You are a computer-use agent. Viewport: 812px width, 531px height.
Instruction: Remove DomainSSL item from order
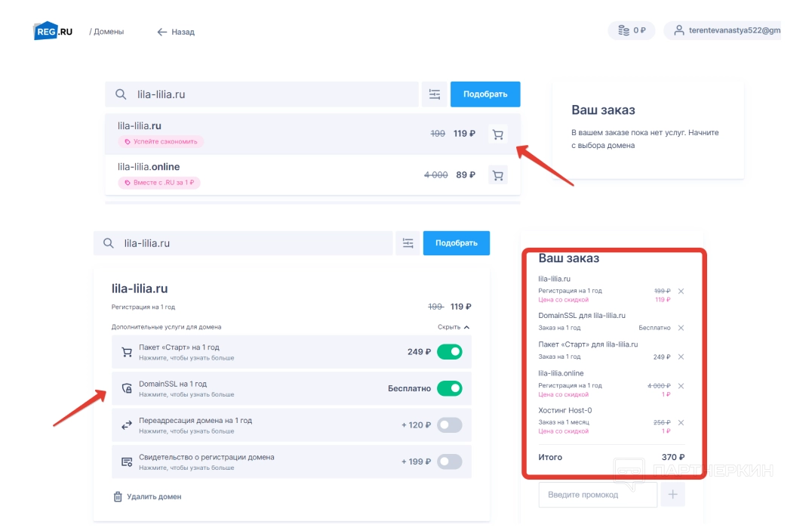681,328
